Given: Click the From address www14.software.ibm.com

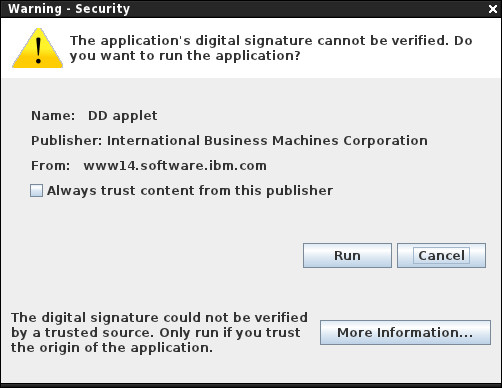Looking at the screenshot, I should point(175,166).
